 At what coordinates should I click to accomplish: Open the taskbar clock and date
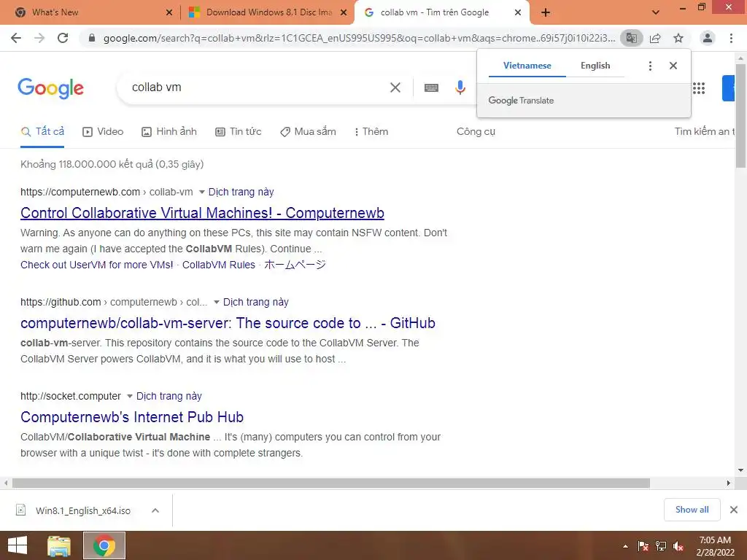715,546
